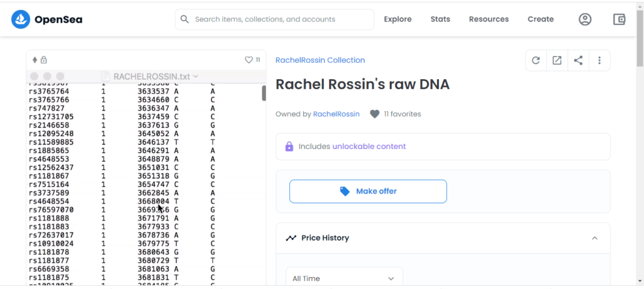Click the RACHELROSSIN.txt filename chevron
The image size is (644, 289).
tap(196, 77)
